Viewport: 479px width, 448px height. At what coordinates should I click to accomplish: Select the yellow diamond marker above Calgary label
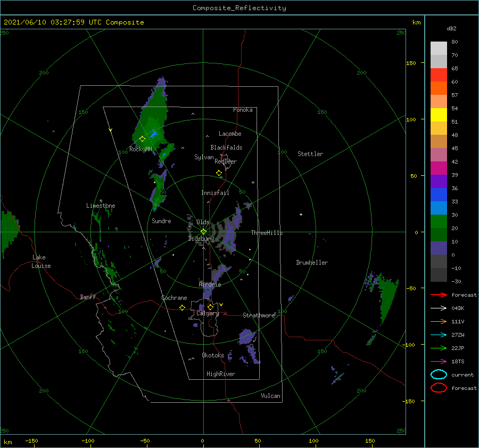coord(210,307)
